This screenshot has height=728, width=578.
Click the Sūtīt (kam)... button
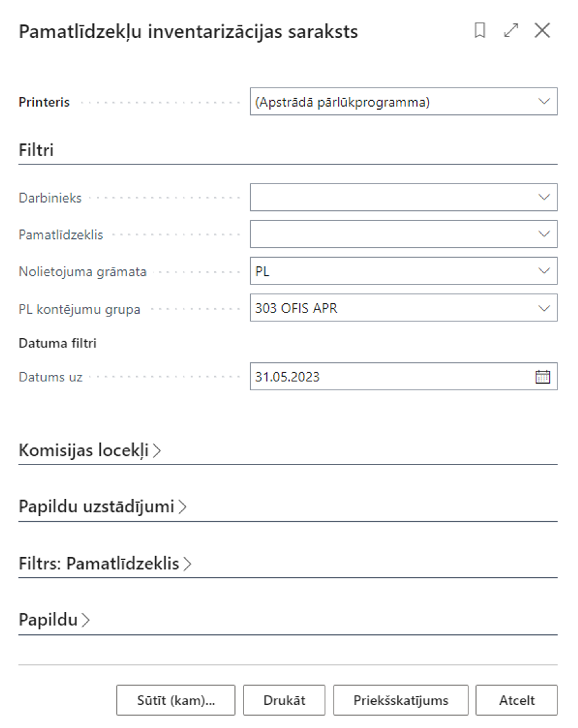coord(175,700)
